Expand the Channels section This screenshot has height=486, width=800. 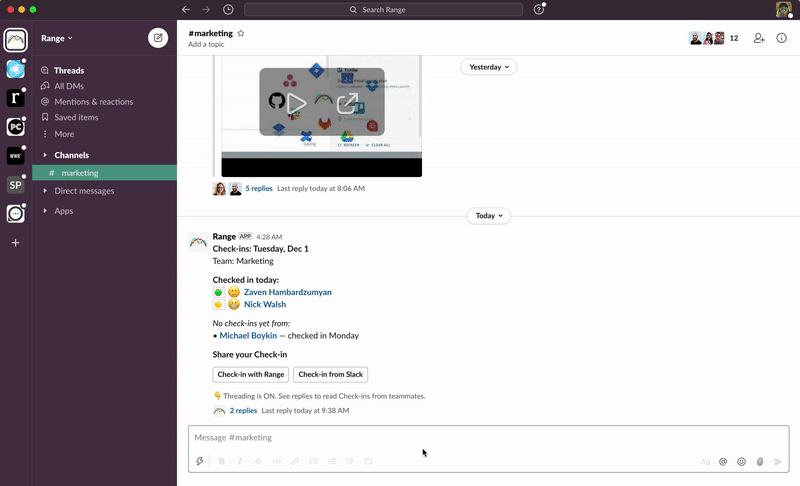pyautogui.click(x=45, y=155)
